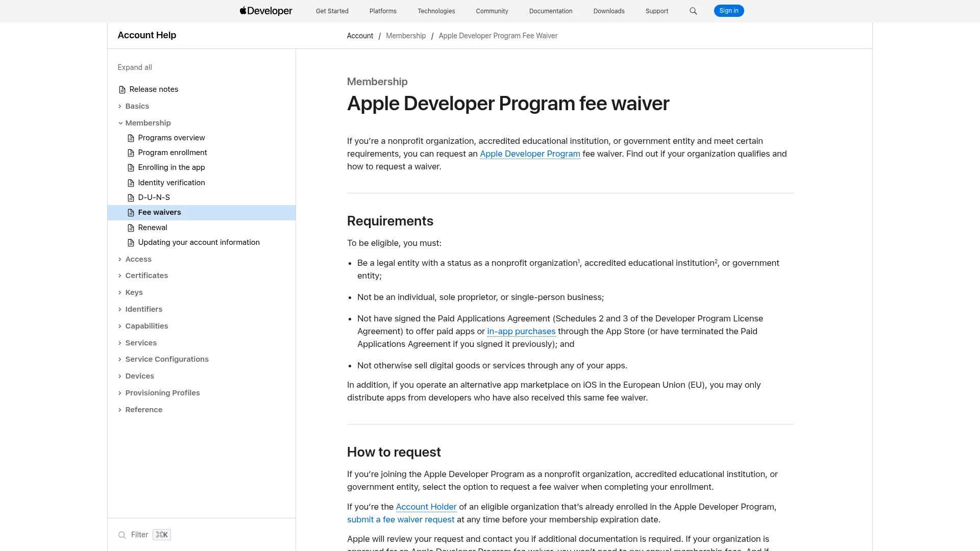Open Enrolling in the app page
Screen dimensions: 980x551
171,167
